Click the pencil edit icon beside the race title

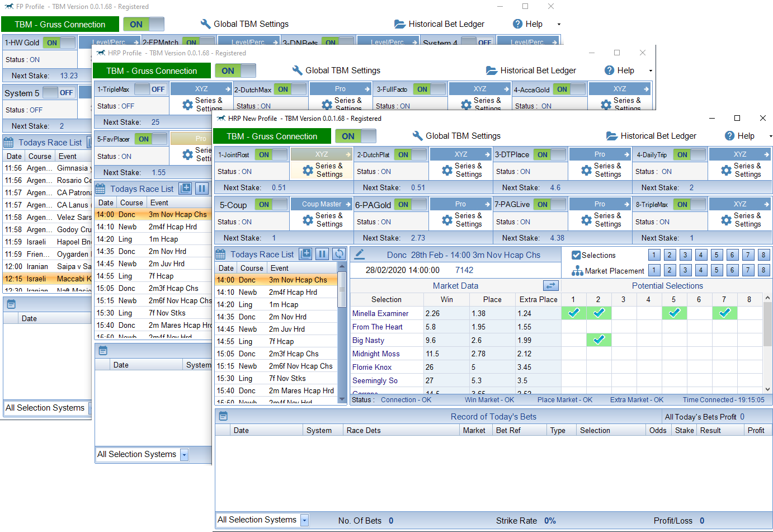pyautogui.click(x=360, y=255)
